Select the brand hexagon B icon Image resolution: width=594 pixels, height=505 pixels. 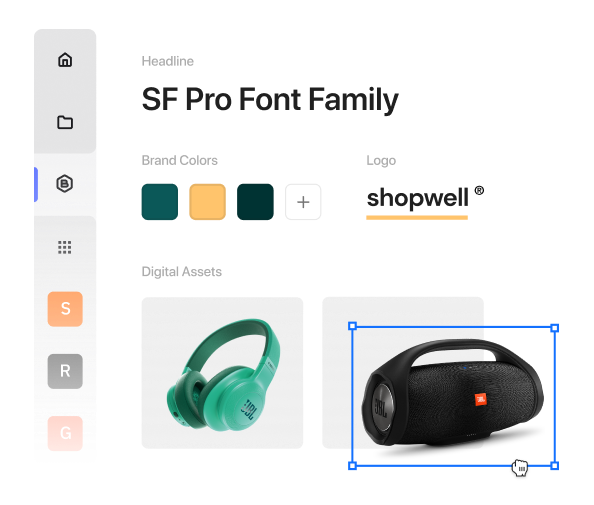tap(65, 184)
